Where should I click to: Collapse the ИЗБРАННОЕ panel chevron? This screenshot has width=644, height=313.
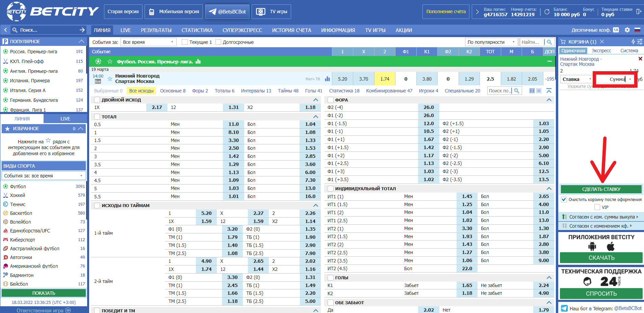tap(80, 129)
